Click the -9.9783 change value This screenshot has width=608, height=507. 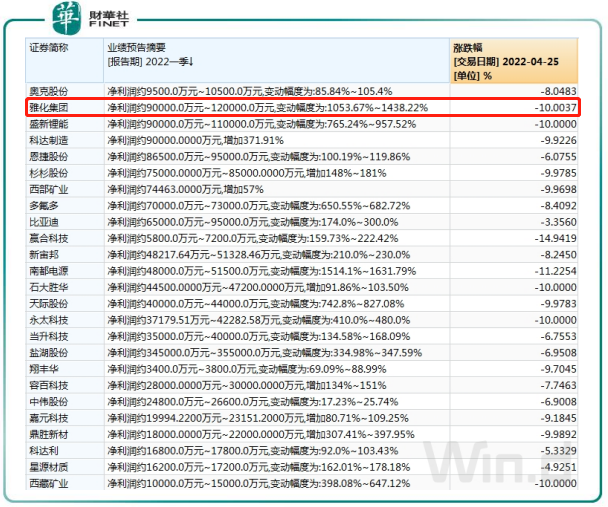[558, 304]
